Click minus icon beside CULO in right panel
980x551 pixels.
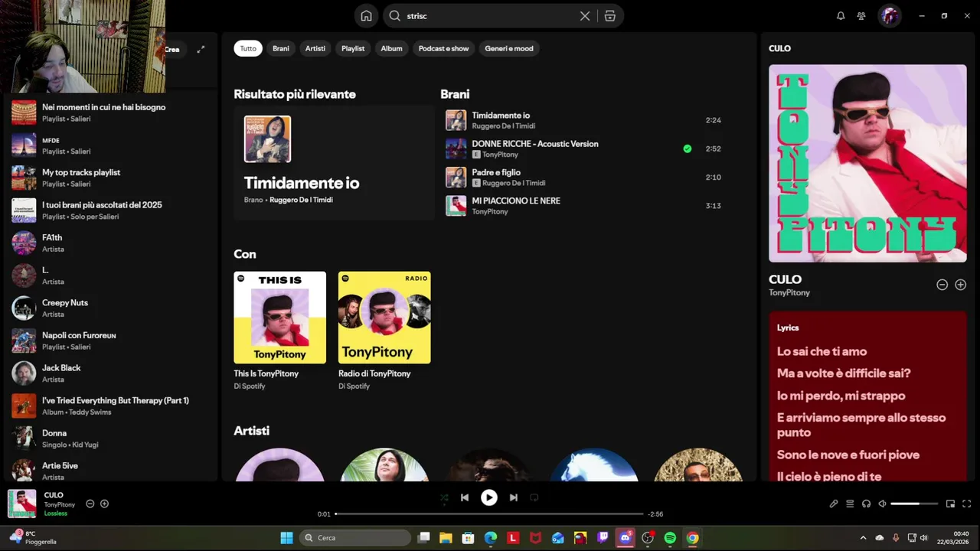pyautogui.click(x=942, y=285)
